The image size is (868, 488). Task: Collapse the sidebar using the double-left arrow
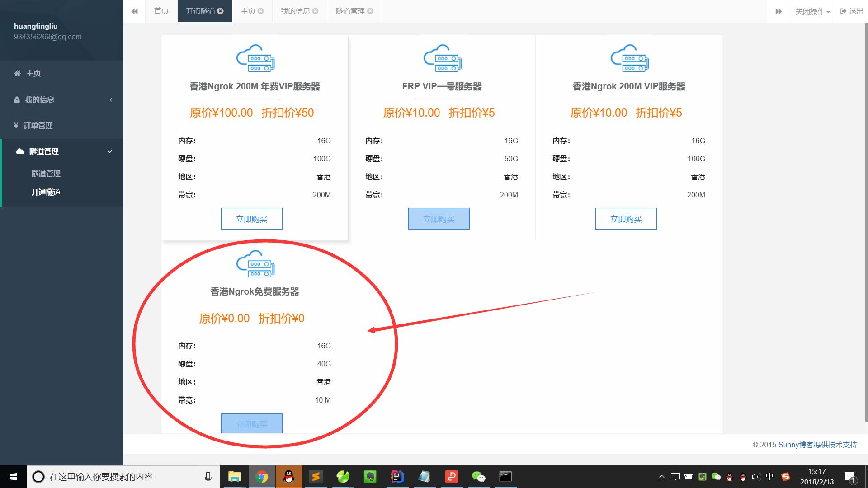134,11
